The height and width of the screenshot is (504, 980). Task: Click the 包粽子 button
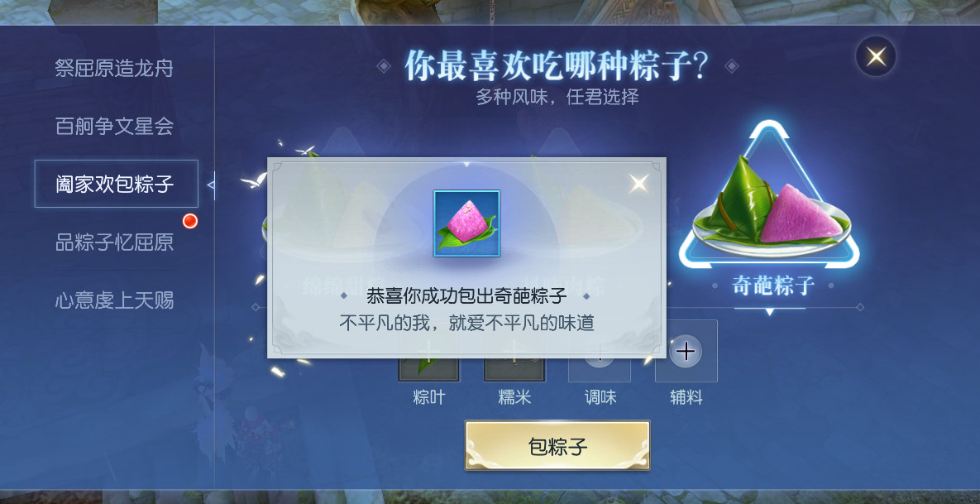557,446
